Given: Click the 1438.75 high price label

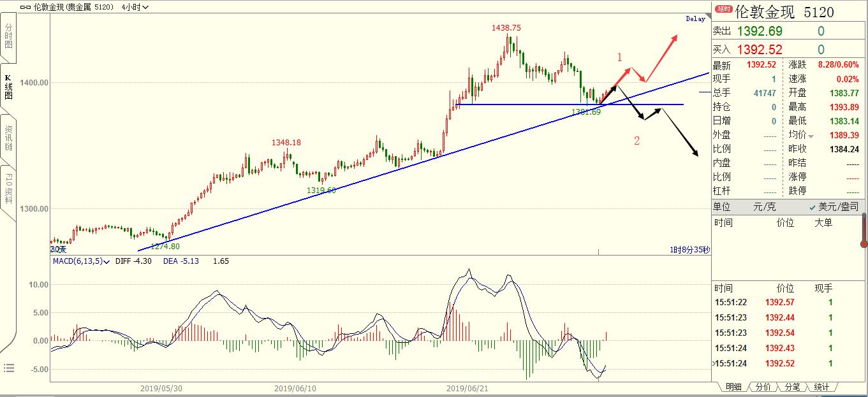Looking at the screenshot, I should (x=506, y=28).
